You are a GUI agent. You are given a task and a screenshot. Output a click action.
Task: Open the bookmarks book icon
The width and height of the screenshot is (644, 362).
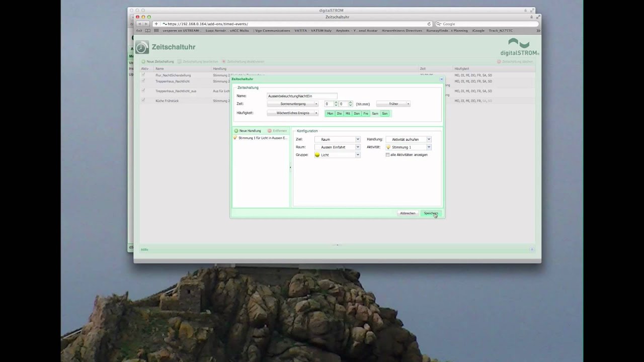point(148,31)
